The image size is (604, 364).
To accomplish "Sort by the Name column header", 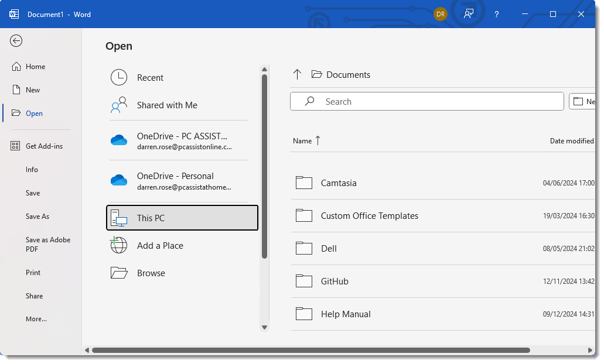I will point(306,141).
